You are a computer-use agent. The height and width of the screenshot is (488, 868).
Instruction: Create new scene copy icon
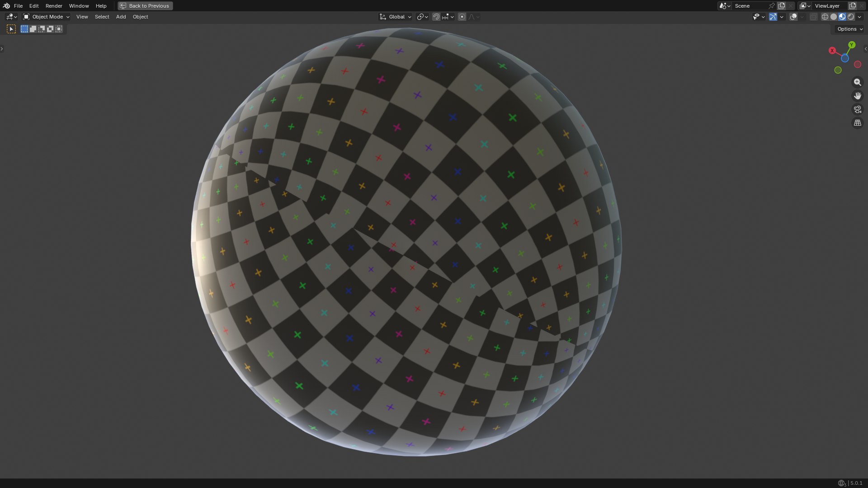[x=782, y=6]
